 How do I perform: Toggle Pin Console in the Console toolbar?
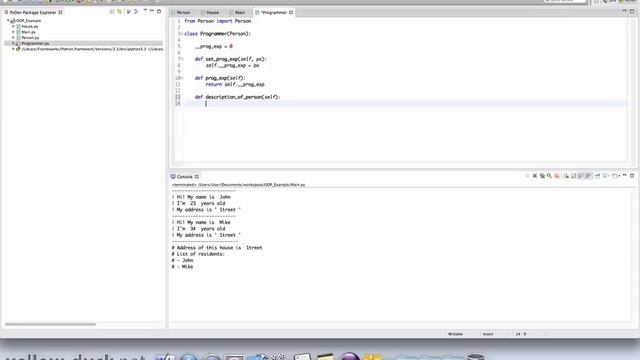coord(597,176)
